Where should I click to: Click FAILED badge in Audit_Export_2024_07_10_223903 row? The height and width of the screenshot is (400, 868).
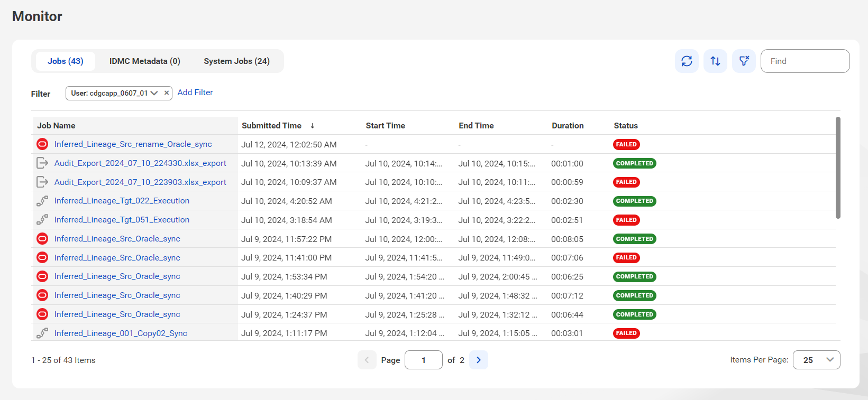coord(626,182)
